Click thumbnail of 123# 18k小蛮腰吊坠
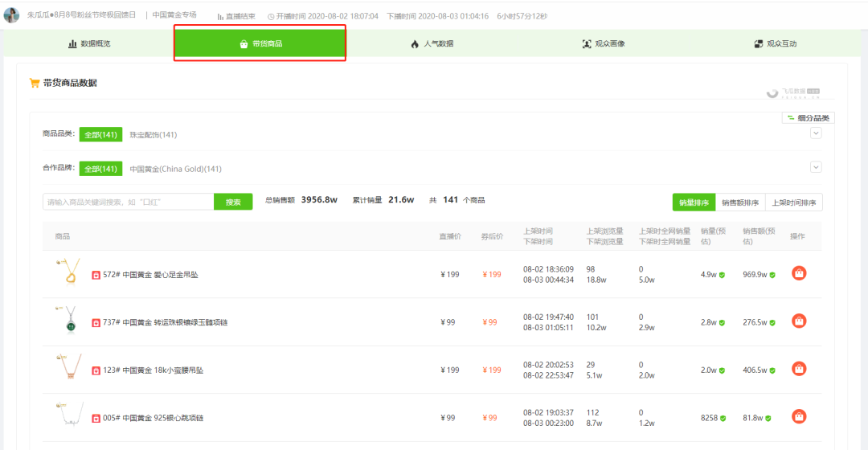 click(x=70, y=367)
